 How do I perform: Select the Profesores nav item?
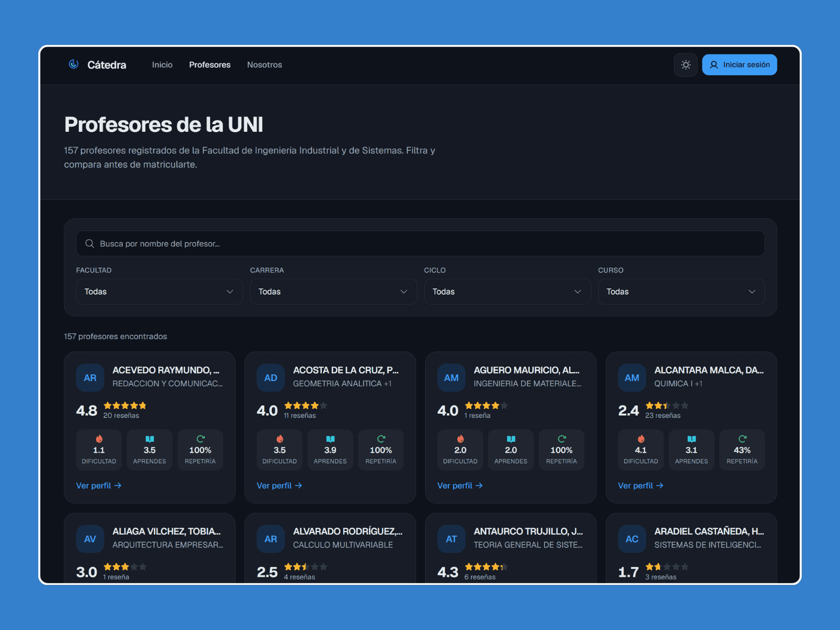point(210,65)
